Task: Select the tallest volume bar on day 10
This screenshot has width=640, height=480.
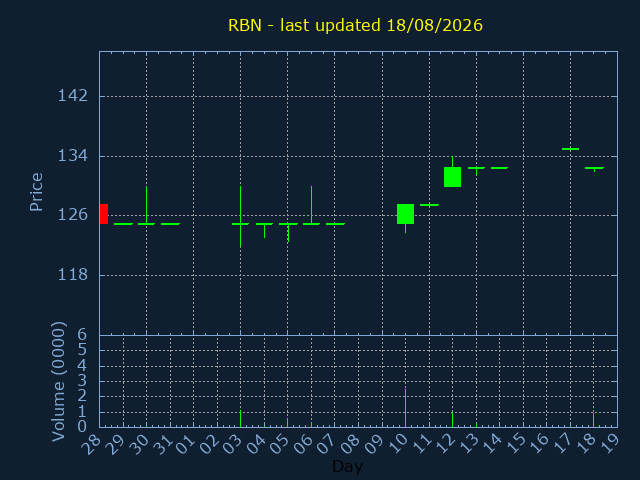Action: point(405,408)
